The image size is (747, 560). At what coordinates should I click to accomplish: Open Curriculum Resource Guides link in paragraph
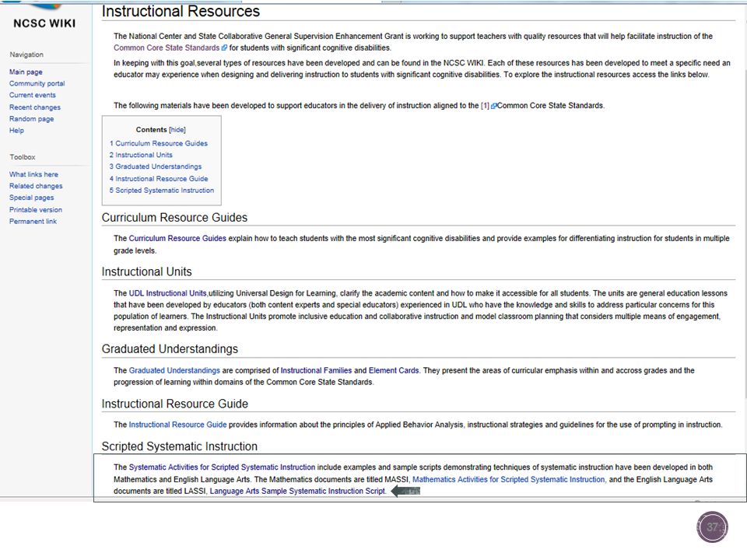point(177,238)
